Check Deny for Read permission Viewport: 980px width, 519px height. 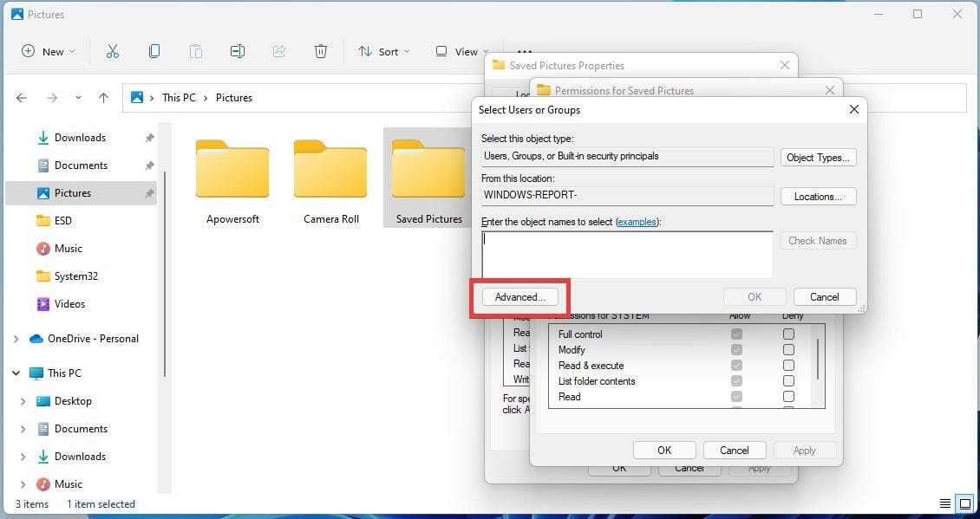point(788,397)
